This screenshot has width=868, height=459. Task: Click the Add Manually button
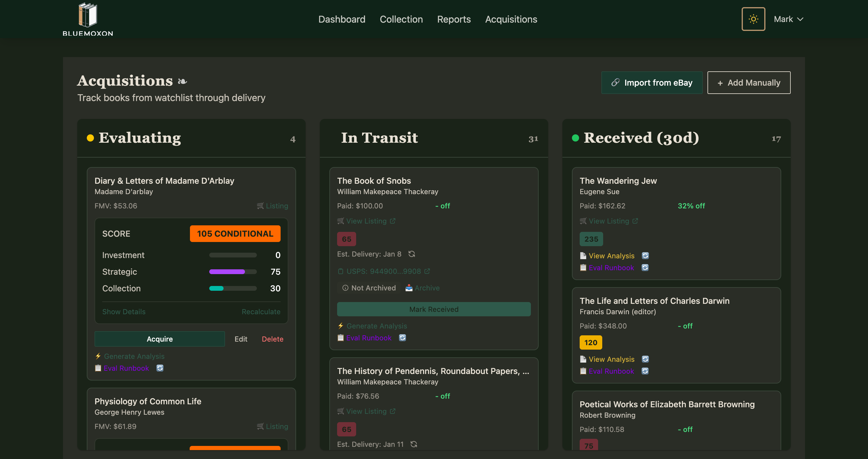(x=749, y=83)
